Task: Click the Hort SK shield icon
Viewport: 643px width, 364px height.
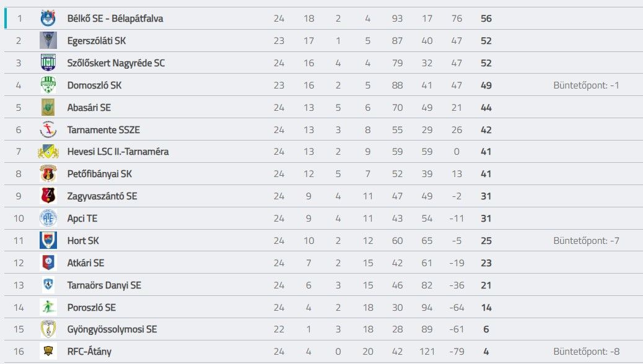Action: 48,240
